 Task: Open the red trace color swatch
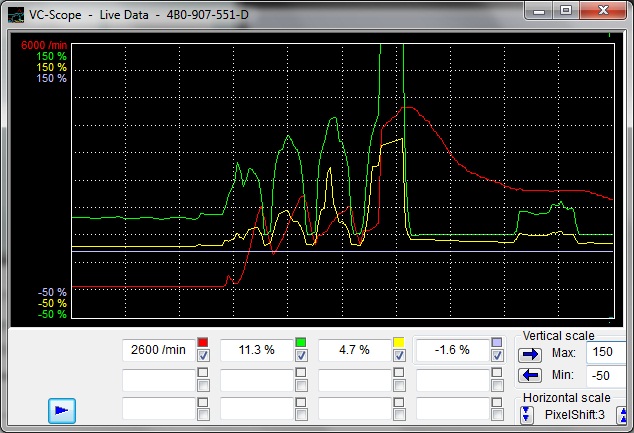(203, 343)
